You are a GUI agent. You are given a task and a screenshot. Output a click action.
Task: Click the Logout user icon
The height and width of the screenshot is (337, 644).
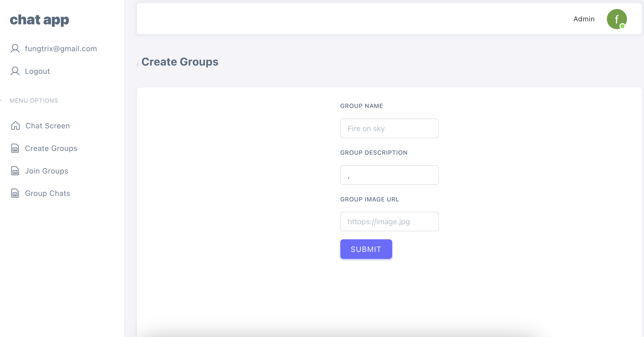tap(15, 71)
